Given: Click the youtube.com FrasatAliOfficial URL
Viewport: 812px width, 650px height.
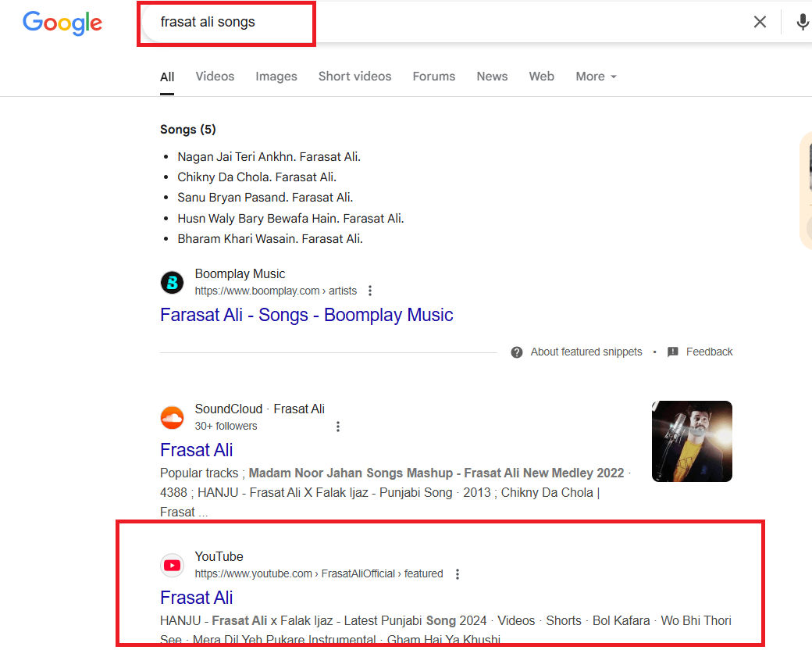Looking at the screenshot, I should click(319, 573).
